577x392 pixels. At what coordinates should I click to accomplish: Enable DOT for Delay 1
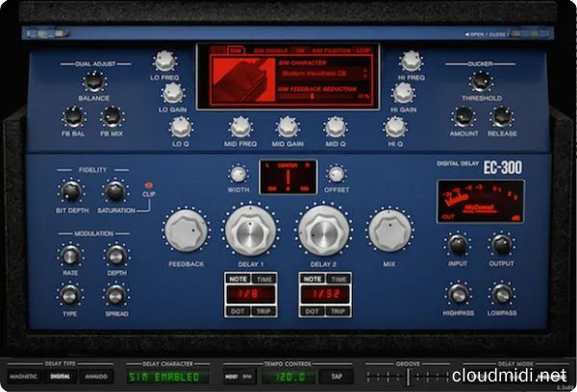pos(236,312)
